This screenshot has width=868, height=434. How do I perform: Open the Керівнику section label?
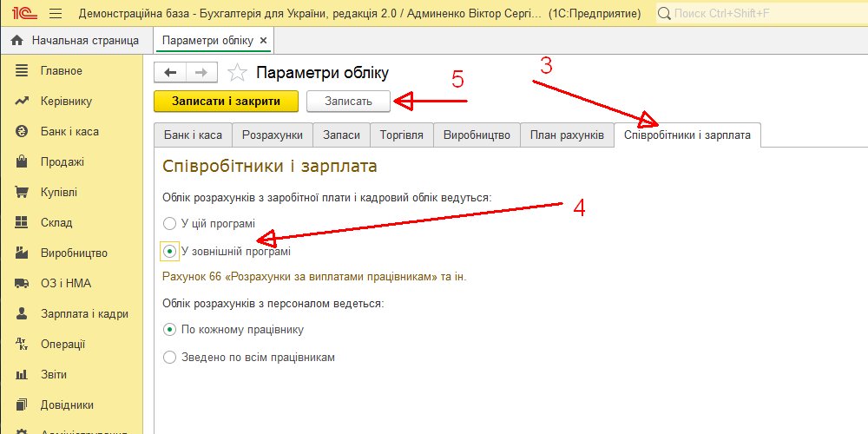click(x=67, y=102)
